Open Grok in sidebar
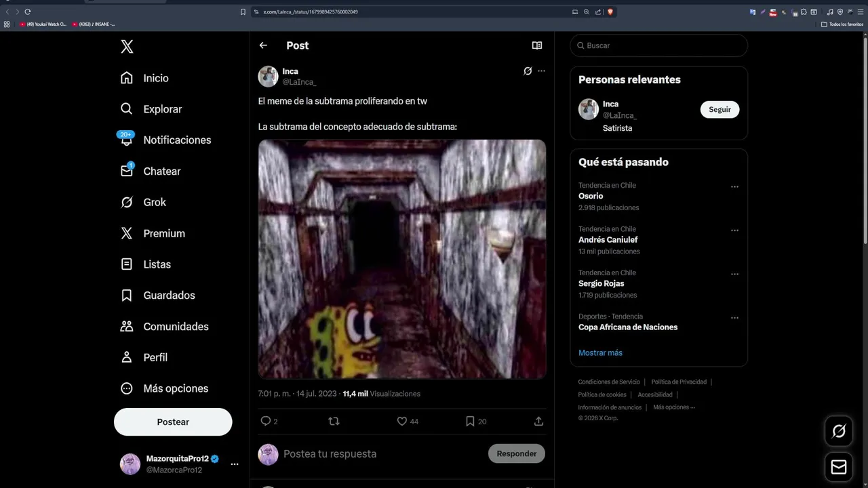868x488 pixels. click(x=142, y=202)
